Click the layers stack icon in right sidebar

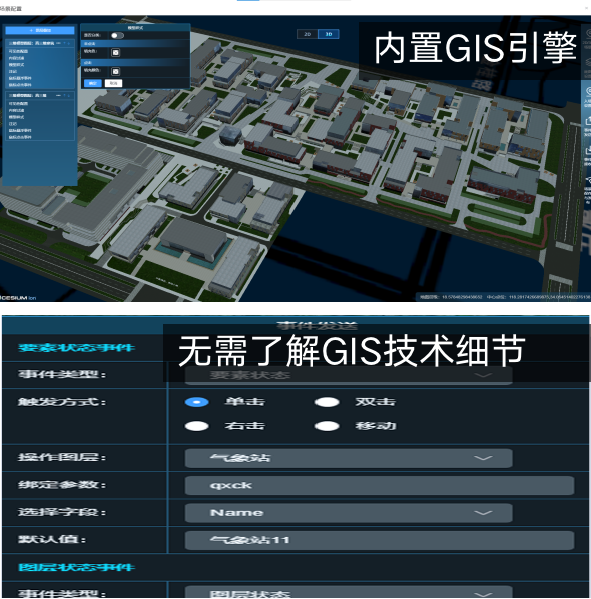tap(588, 62)
